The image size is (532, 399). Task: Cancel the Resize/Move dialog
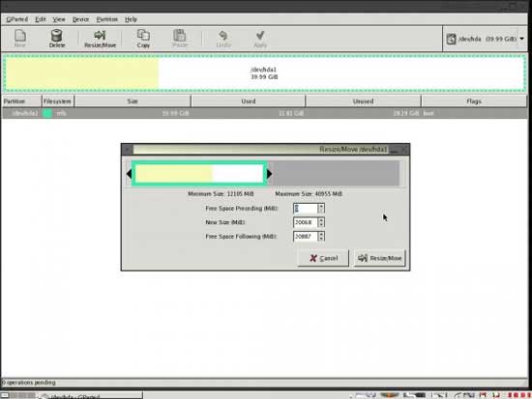pyautogui.click(x=323, y=258)
